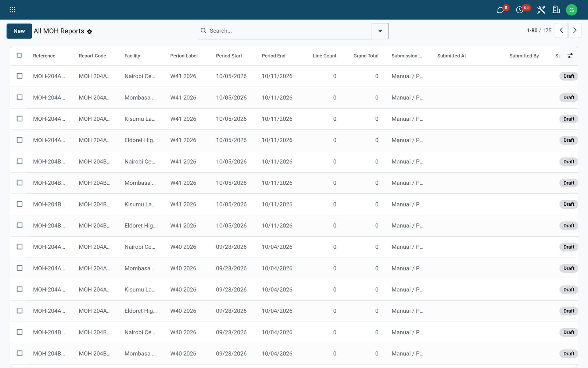This screenshot has width=588, height=368.
Task: Click the All MOH Reports breadcrumb title
Action: pyautogui.click(x=59, y=31)
